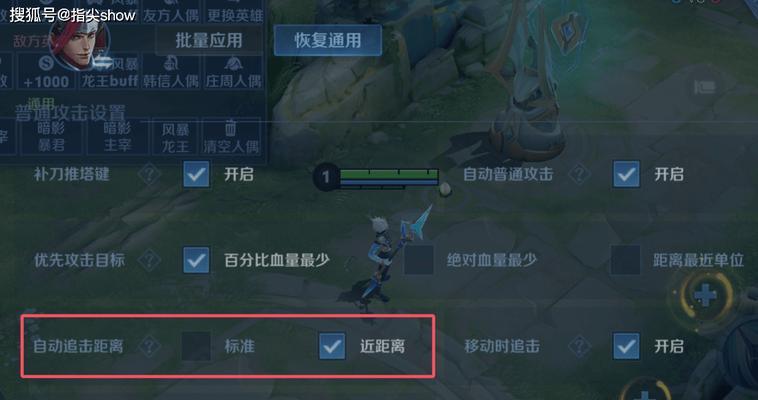Open help icon beside 移动时追击
The width and height of the screenshot is (758, 400).
[580, 346]
